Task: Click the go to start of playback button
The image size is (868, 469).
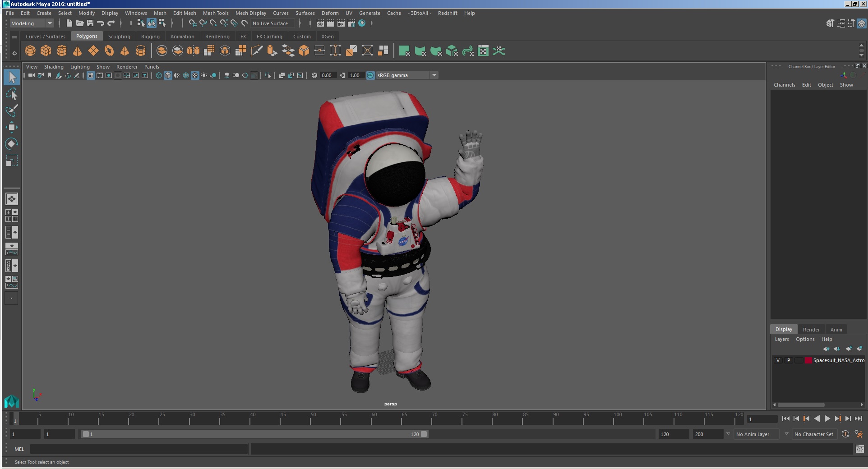Action: coord(785,418)
